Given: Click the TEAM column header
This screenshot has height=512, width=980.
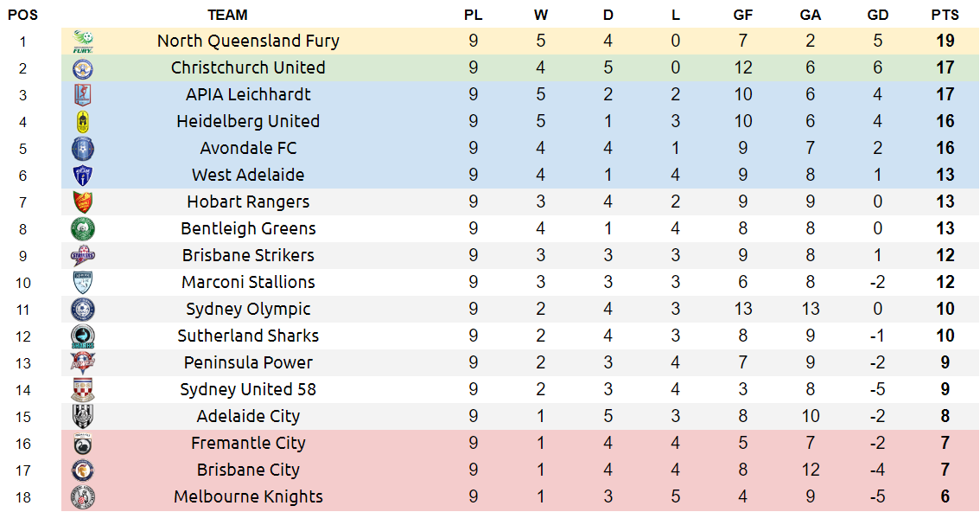Looking at the screenshot, I should pos(227,15).
